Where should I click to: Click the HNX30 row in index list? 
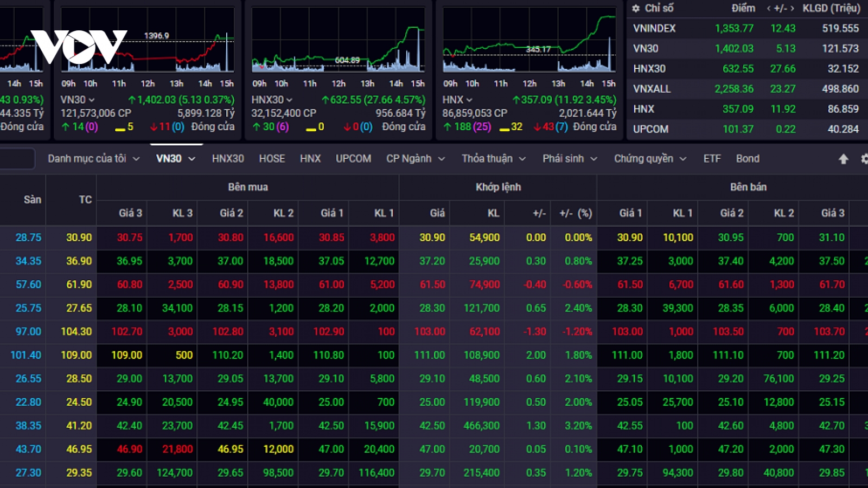coord(746,69)
